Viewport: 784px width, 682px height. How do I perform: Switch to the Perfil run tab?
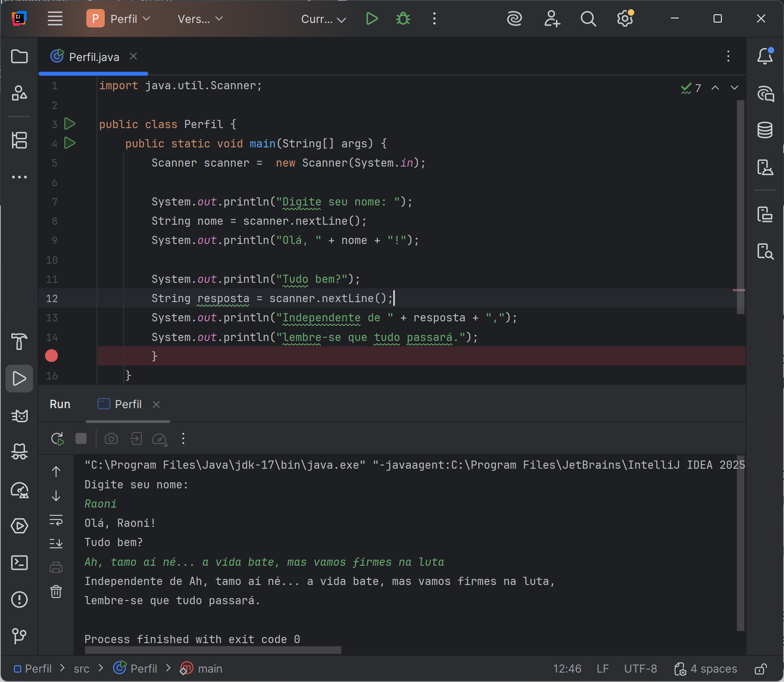128,404
